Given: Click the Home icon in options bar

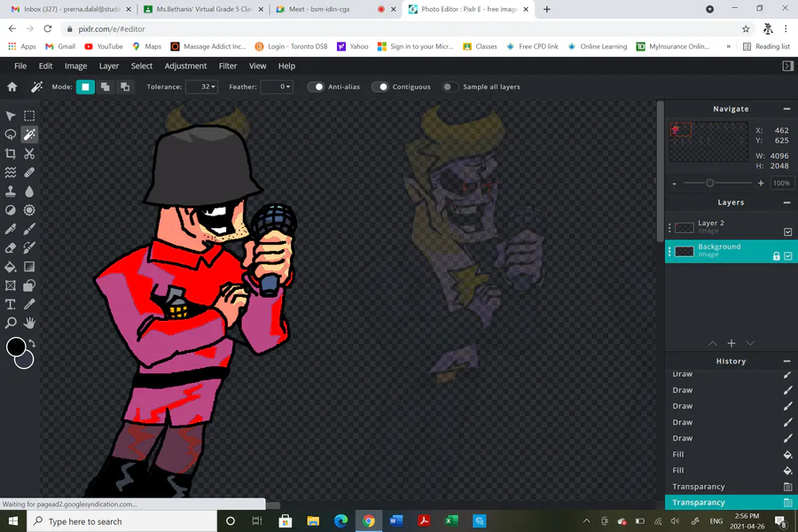Looking at the screenshot, I should click(x=12, y=87).
